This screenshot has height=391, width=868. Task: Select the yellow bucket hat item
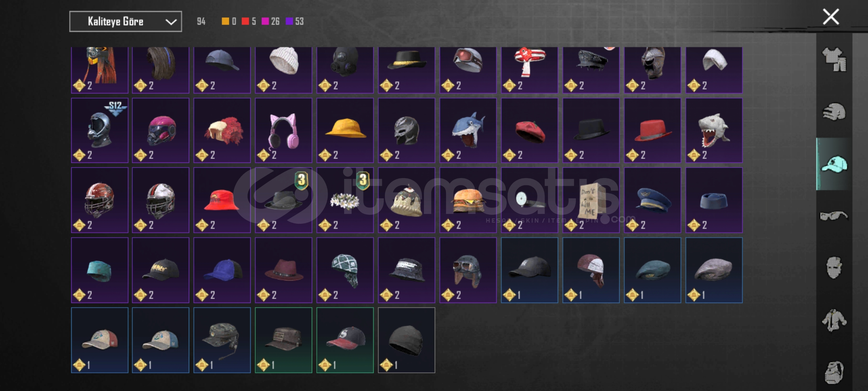coord(345,130)
